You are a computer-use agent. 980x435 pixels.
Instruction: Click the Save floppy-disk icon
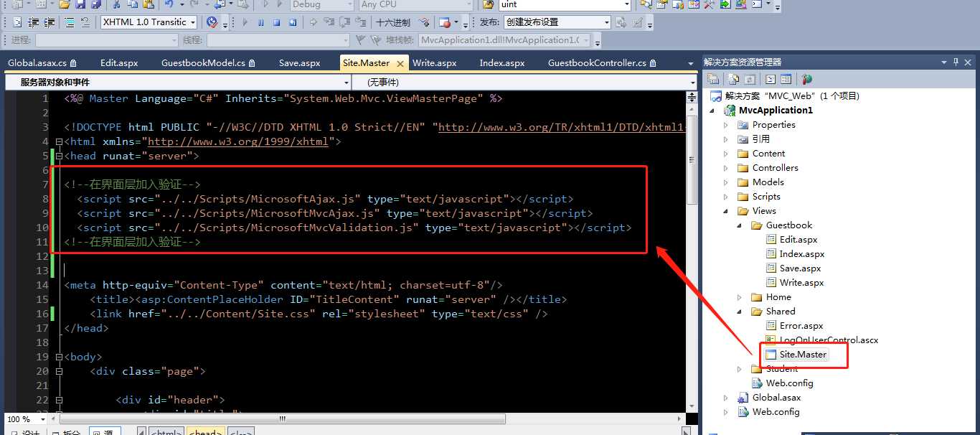80,4
